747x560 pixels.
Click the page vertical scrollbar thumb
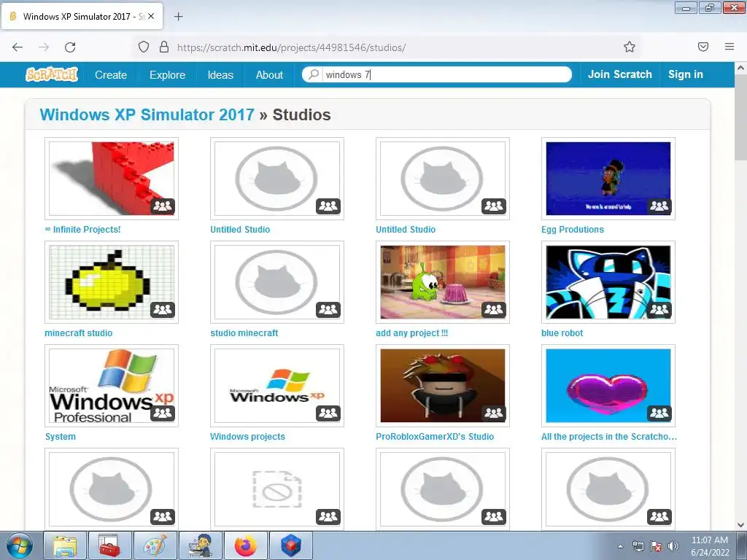[741, 117]
